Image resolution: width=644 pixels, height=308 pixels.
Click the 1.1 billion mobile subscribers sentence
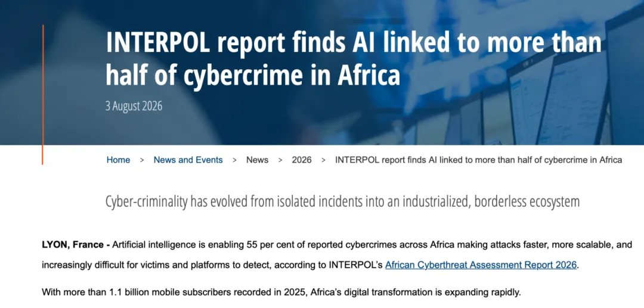click(x=281, y=293)
